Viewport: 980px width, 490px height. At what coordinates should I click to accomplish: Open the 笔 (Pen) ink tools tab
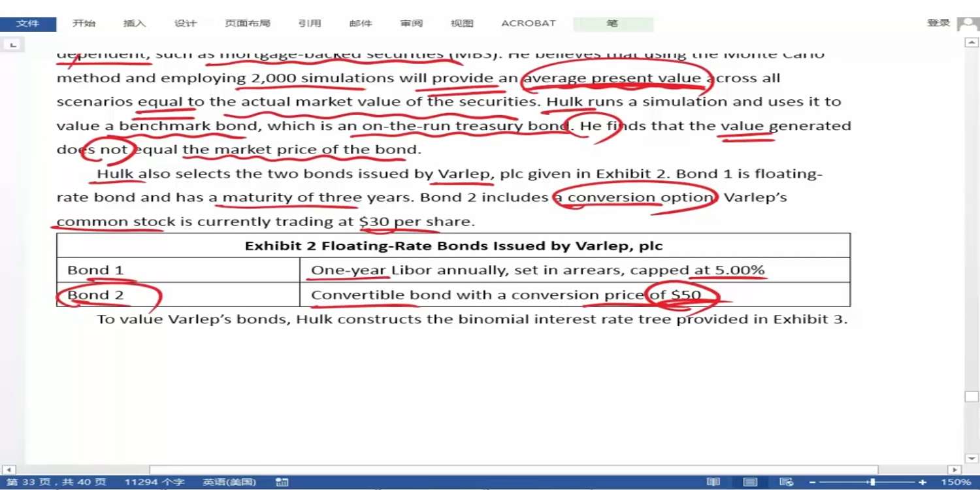point(612,24)
